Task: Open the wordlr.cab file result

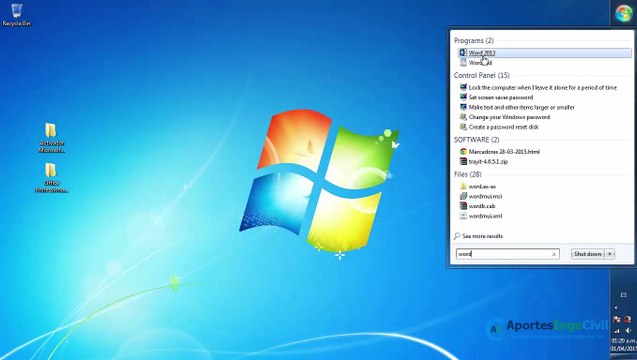Action: pos(477,206)
